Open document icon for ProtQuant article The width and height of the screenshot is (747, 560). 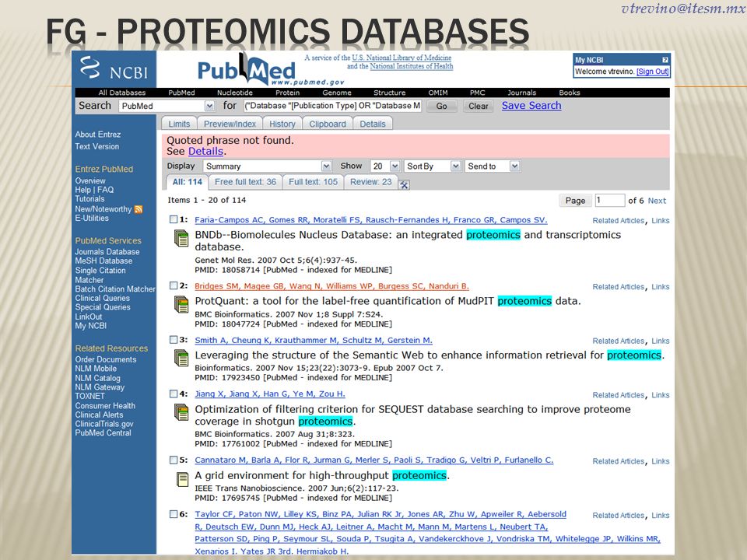click(x=181, y=304)
